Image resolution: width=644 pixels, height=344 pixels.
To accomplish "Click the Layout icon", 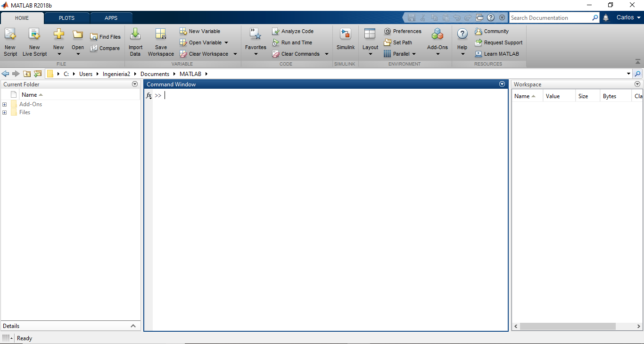I will pos(370,34).
